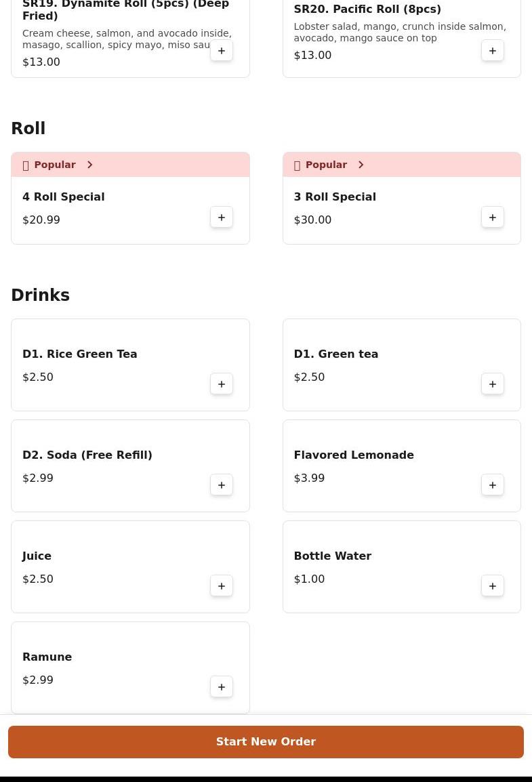Open the 3 Roll Special item title
Viewport: 532px width, 782px height.
[335, 197]
